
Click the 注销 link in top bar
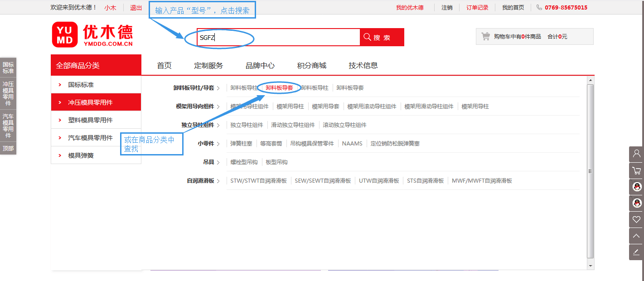point(447,8)
